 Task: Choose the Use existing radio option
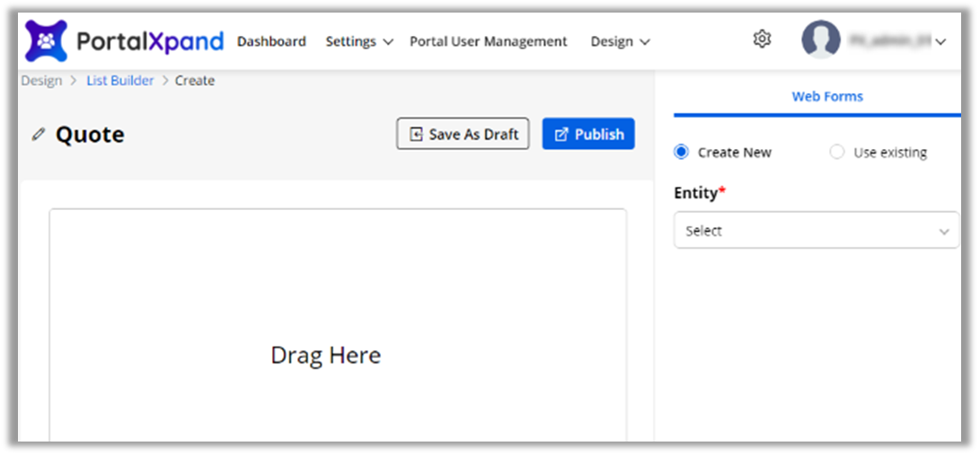pos(837,153)
